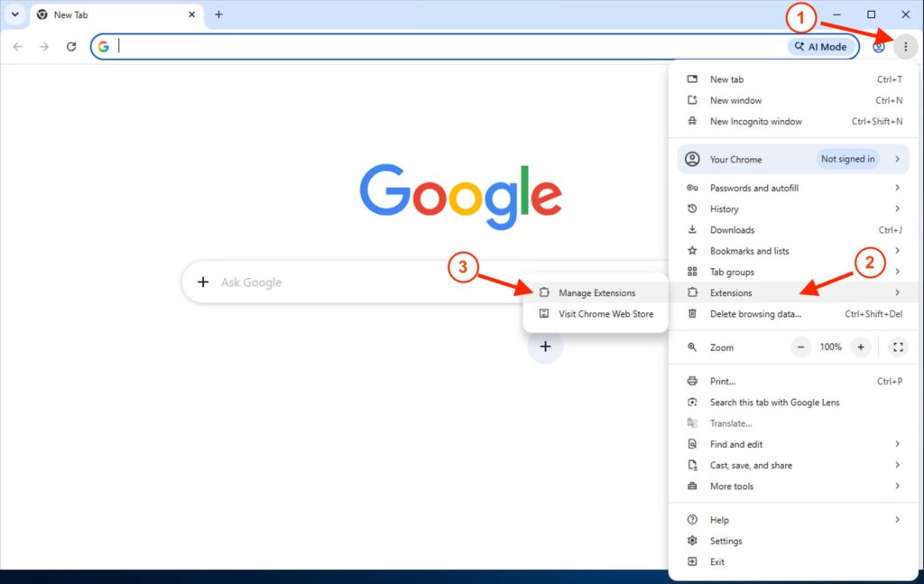Open Cast, save, and share
The width and height of the screenshot is (924, 584).
coord(794,466)
